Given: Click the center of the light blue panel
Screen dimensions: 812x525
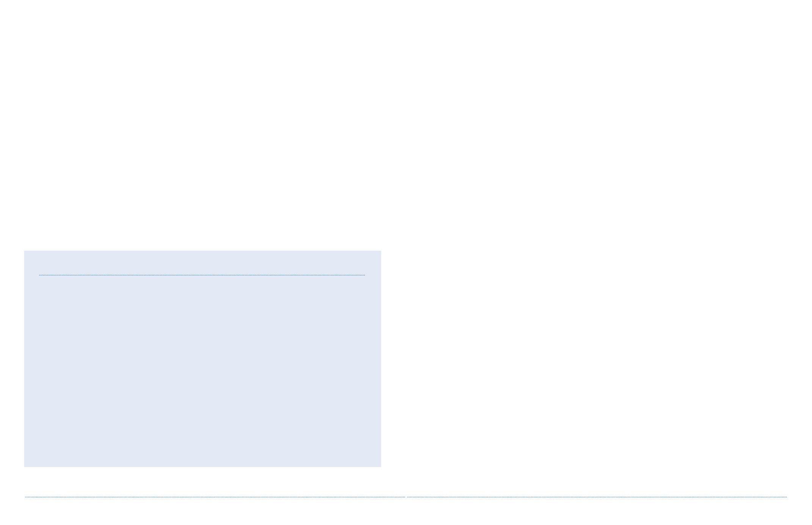Looking at the screenshot, I should 202,358.
